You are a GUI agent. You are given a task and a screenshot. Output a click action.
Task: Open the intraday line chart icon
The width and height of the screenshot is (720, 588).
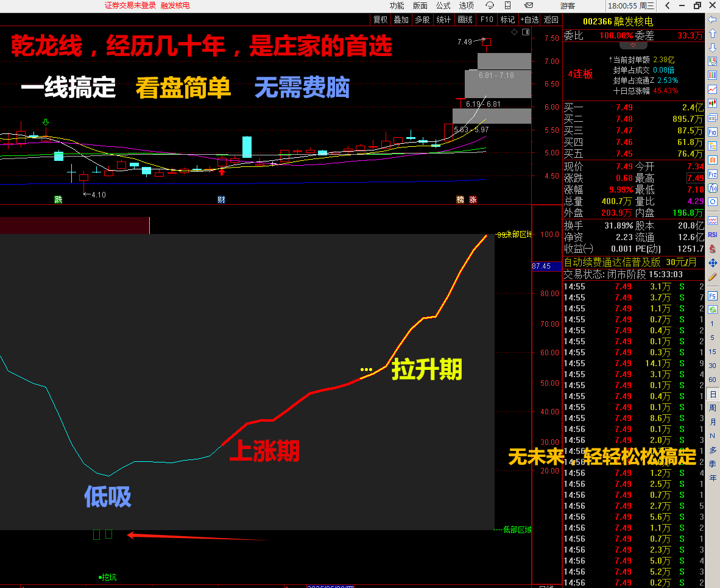pyautogui.click(x=712, y=90)
